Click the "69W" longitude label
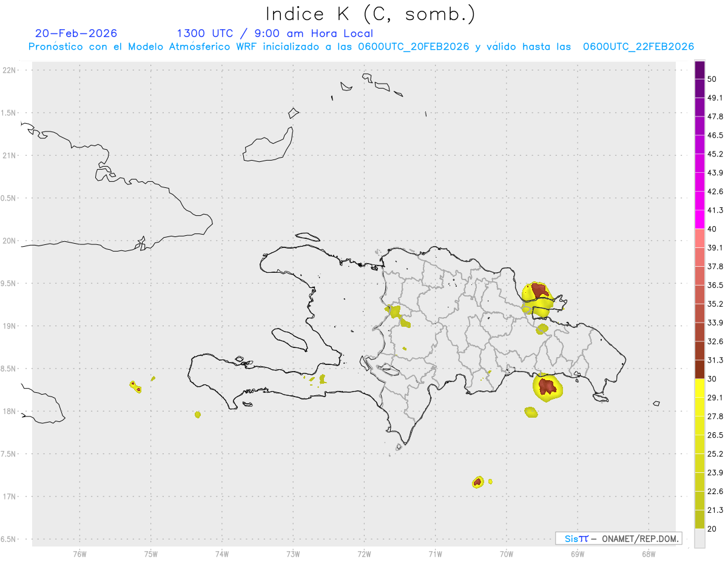This screenshot has height=562, width=728. coord(577,554)
